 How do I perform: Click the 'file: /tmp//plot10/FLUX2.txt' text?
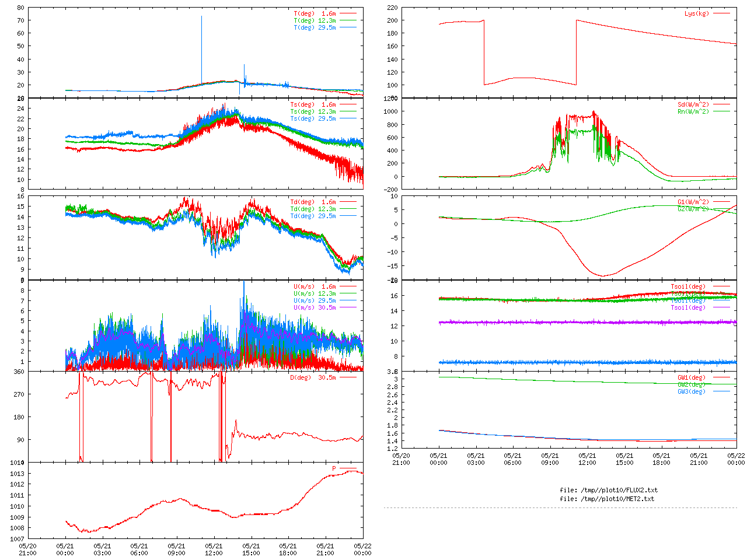(x=609, y=491)
